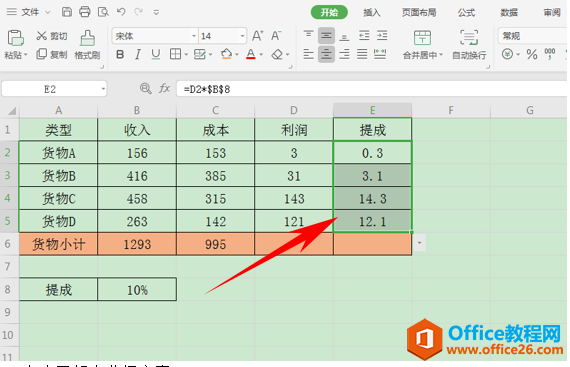Open Paste options dropdown arrow
Screen dimensions: 570x367
coord(26,55)
